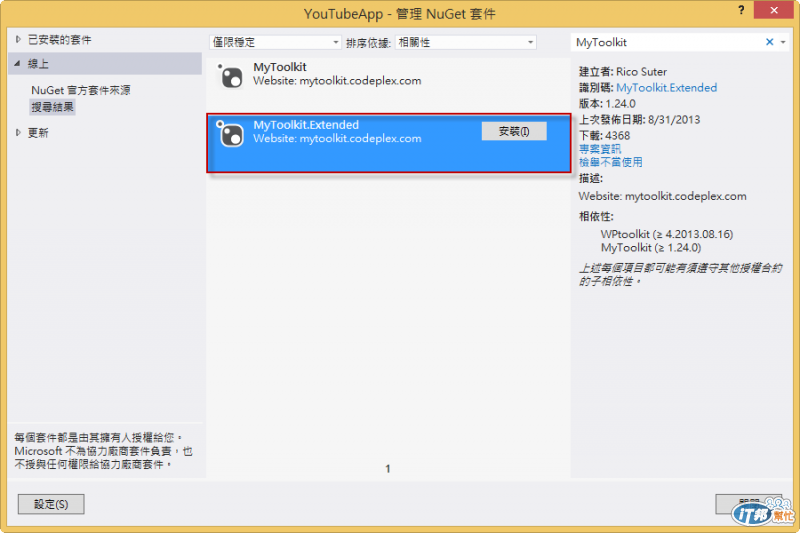This screenshot has height=533, width=800.
Task: Click the 排序依據 sort label
Action: tap(368, 43)
